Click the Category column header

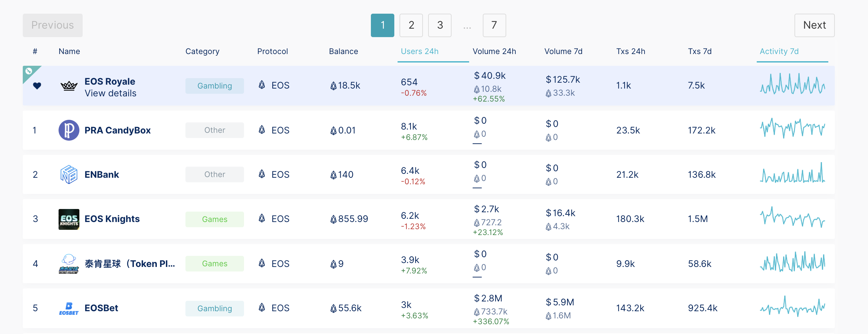pyautogui.click(x=202, y=51)
